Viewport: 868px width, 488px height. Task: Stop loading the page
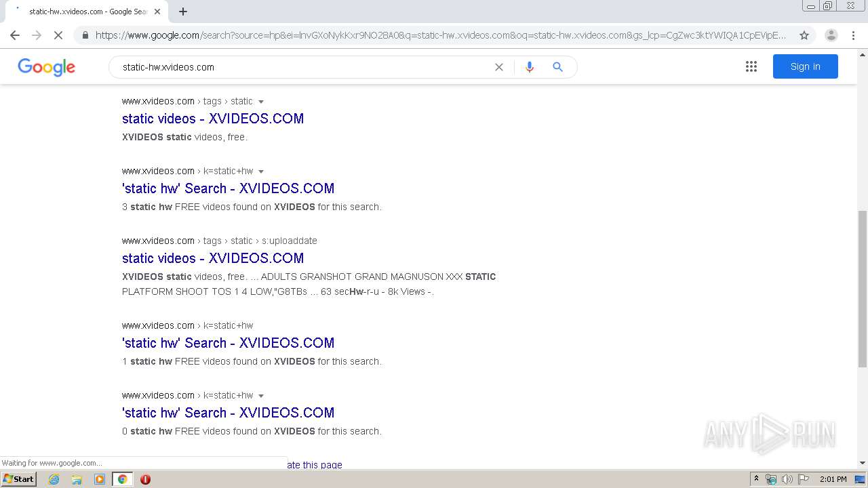(x=58, y=35)
